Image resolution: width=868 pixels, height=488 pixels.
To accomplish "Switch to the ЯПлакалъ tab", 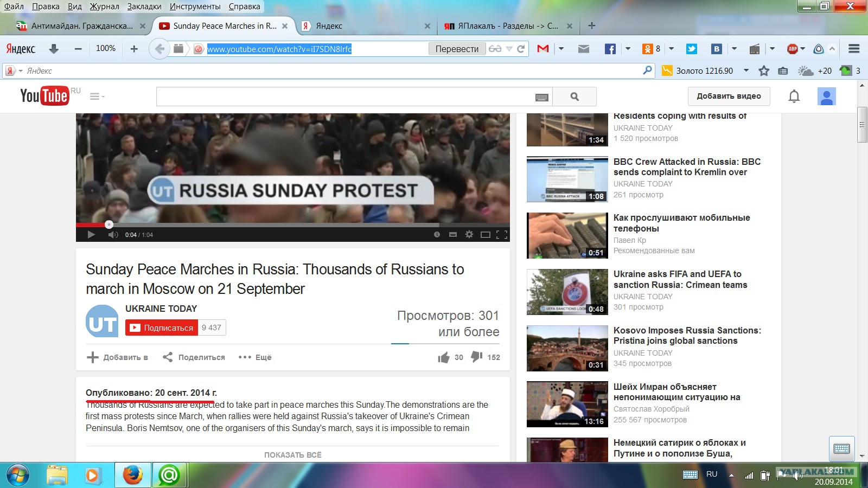I will point(508,25).
